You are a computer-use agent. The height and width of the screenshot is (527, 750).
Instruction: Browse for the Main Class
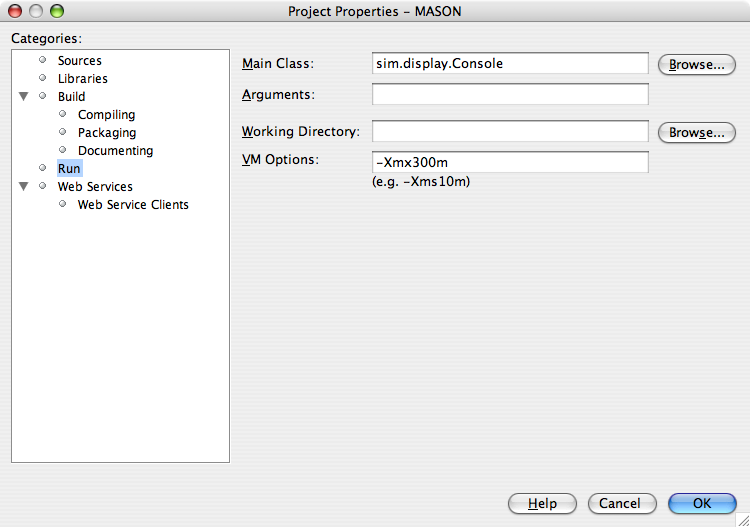[x=696, y=65]
